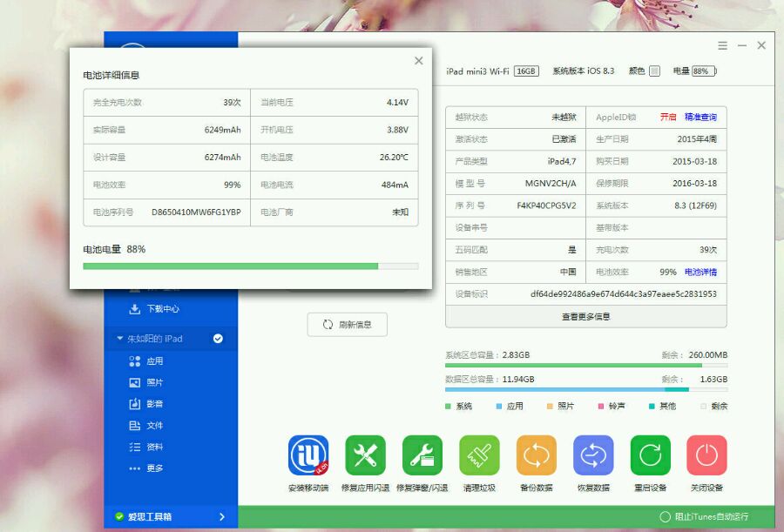784x532 pixels.
Task: Click product type value iPad4,7
Action: 562,161
